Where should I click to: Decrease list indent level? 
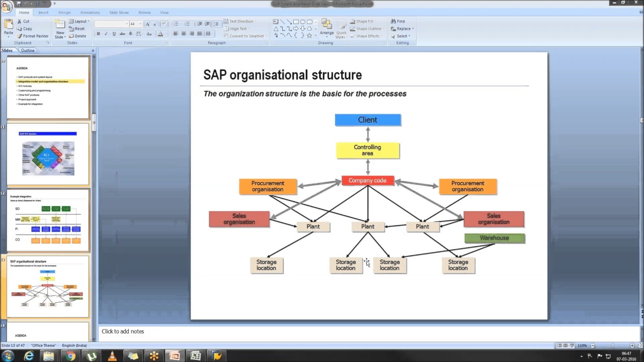200,24
